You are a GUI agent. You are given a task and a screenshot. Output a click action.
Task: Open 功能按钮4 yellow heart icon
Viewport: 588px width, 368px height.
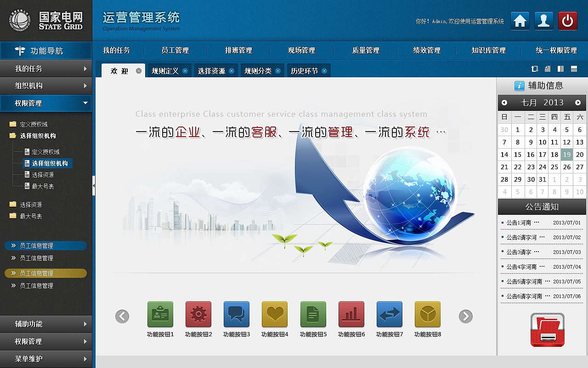tap(275, 314)
